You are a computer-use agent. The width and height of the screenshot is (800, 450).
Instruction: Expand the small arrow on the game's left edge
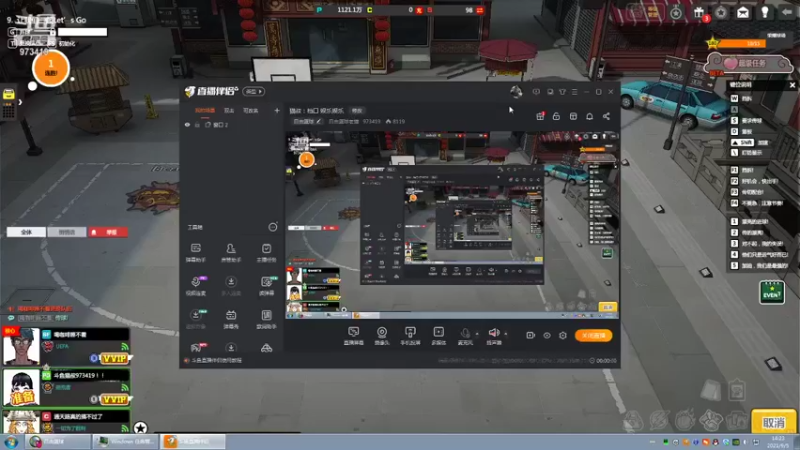pos(20,102)
